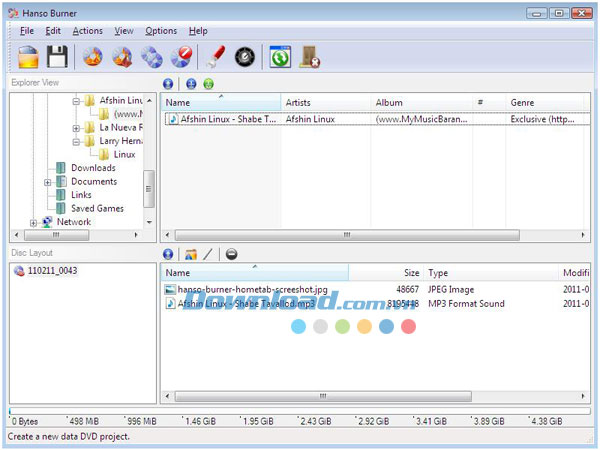Click the black minus remove icon in Disc Layout
Screen dimensions: 600x450
pyautogui.click(x=231, y=255)
